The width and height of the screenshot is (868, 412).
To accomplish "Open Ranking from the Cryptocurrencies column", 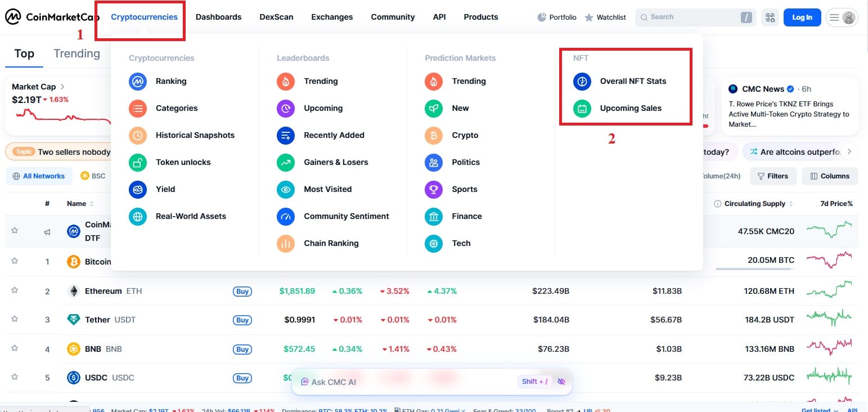I will [158, 81].
